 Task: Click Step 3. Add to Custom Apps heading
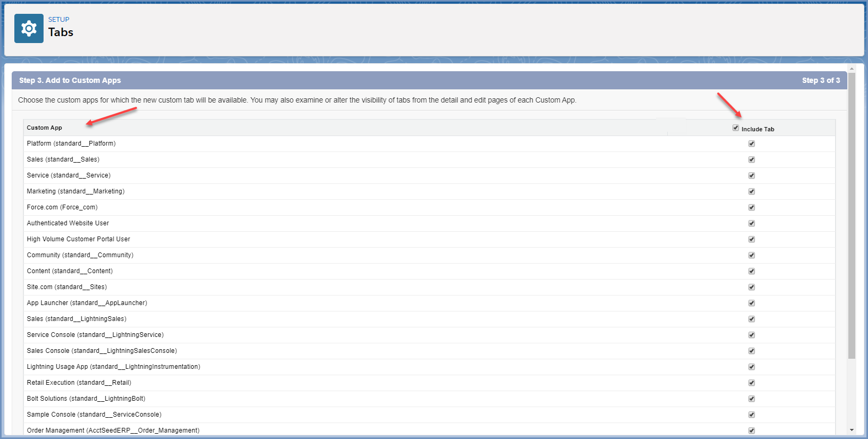[70, 80]
